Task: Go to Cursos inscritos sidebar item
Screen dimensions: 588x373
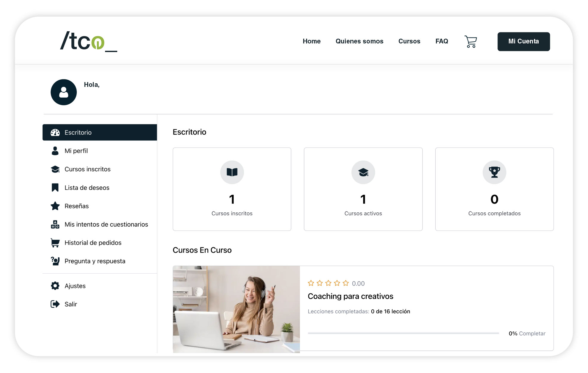Action: pyautogui.click(x=87, y=169)
